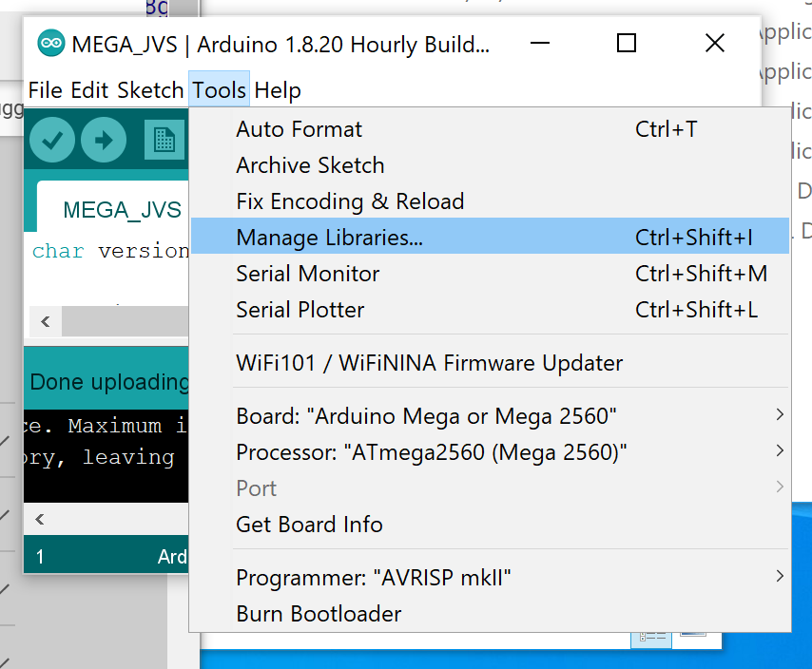This screenshot has width=812, height=669.
Task: Select Get Board Info
Action: pos(490,525)
